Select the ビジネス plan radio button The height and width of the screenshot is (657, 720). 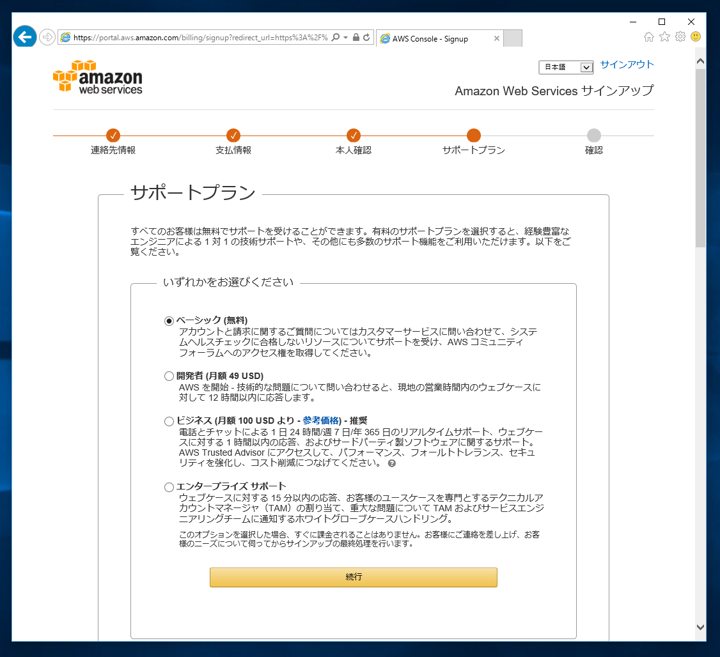tap(169, 421)
